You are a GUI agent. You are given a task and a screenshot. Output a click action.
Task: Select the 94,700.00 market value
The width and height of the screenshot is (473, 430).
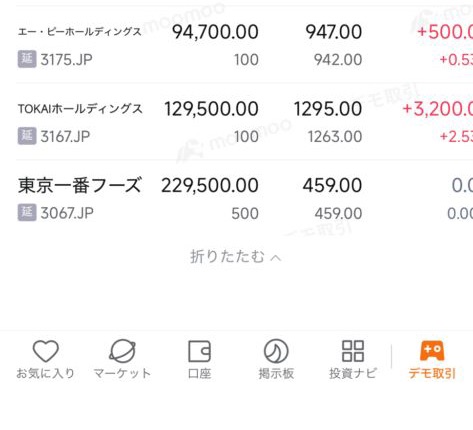(215, 32)
